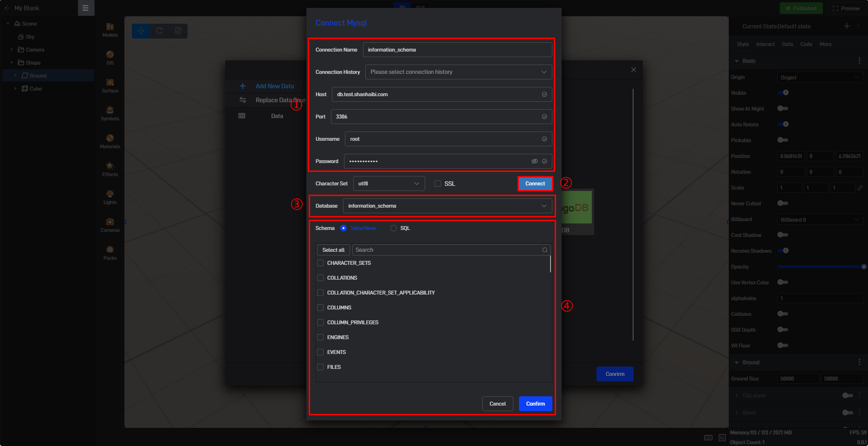The image size is (868, 446).
Task: Expand the Cube tree node
Action: point(15,89)
